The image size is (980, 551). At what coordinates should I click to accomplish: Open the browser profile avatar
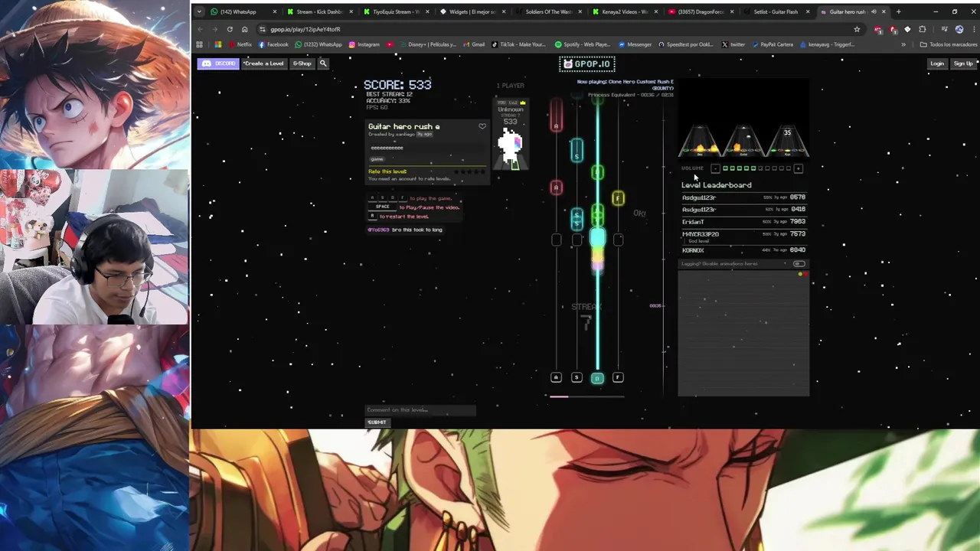(x=959, y=29)
